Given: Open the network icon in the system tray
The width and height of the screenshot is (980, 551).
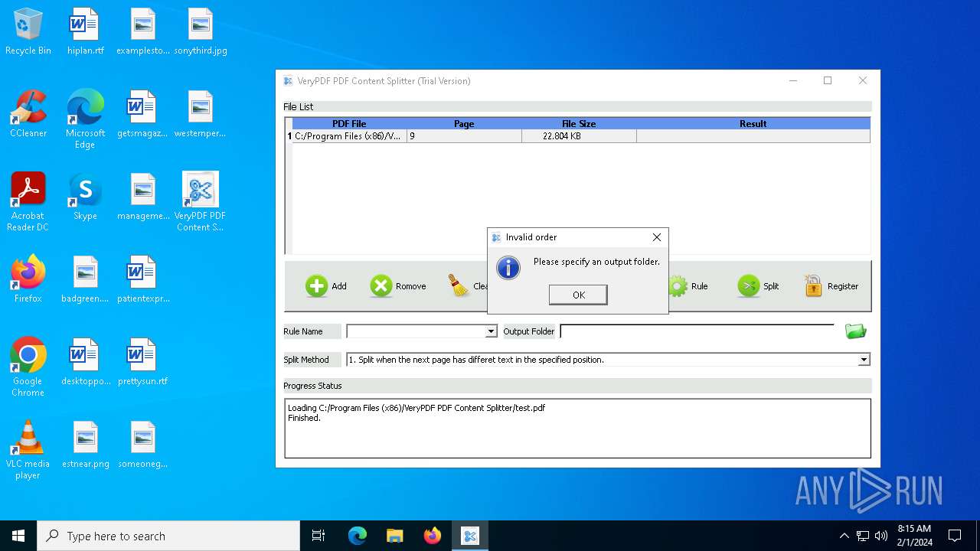Looking at the screenshot, I should point(863,536).
